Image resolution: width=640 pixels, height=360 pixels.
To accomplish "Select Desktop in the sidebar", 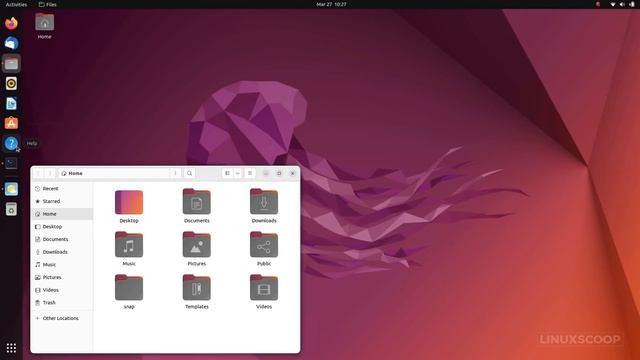I will pos(62,227).
